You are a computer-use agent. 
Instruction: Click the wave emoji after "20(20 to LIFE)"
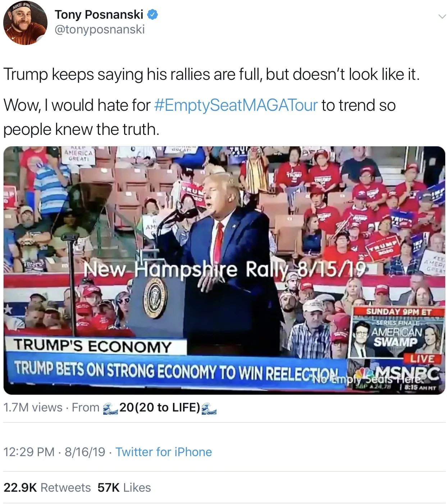tap(209, 408)
